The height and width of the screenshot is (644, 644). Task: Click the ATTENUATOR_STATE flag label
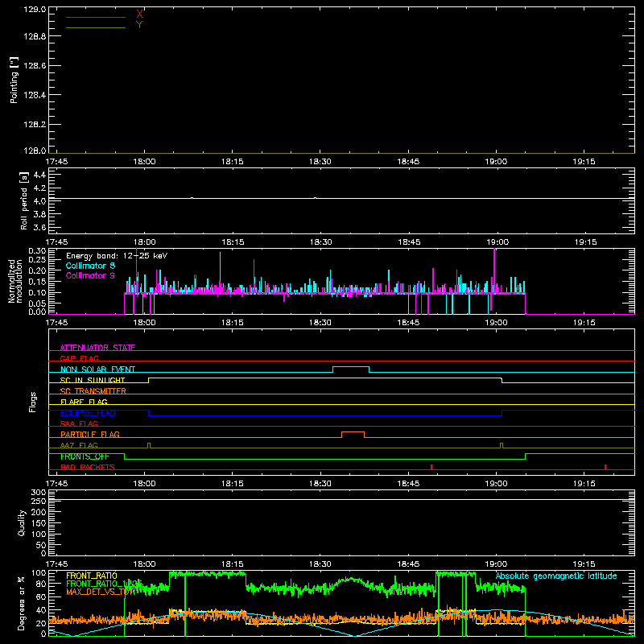tap(97, 348)
